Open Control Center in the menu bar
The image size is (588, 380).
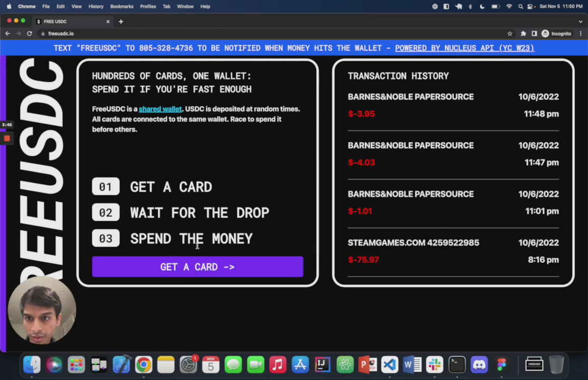point(530,6)
